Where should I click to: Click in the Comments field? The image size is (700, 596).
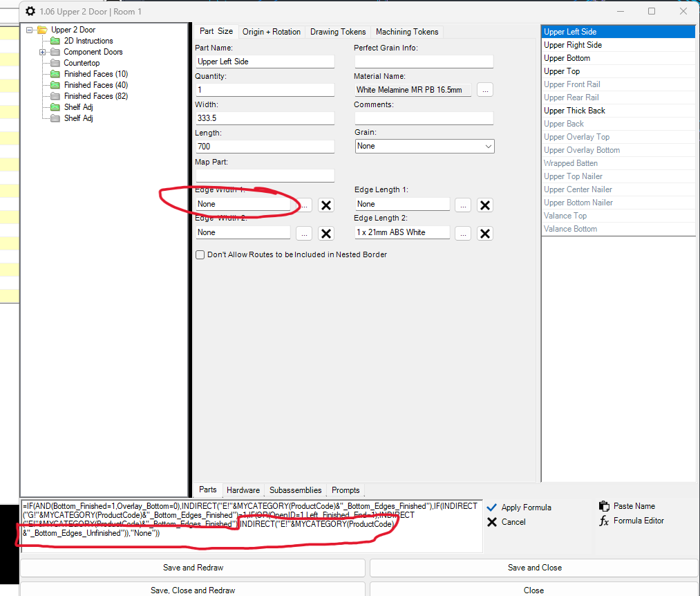pyautogui.click(x=424, y=118)
